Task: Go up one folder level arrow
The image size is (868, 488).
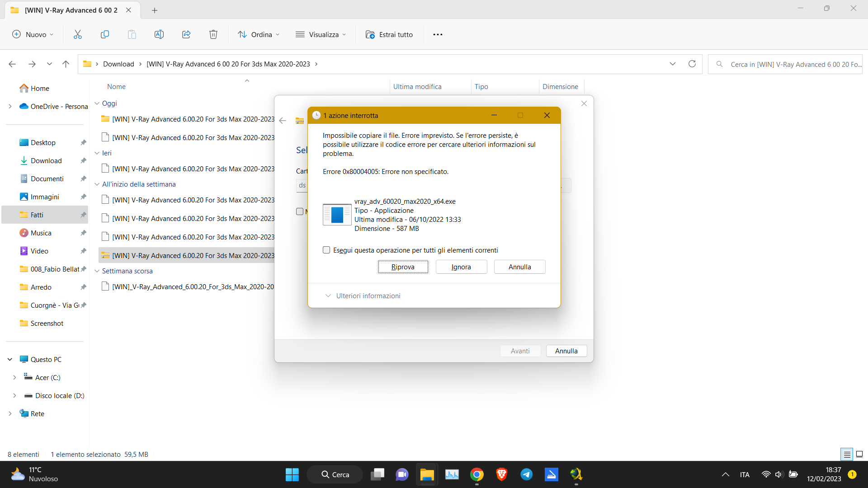Action: 66,64
